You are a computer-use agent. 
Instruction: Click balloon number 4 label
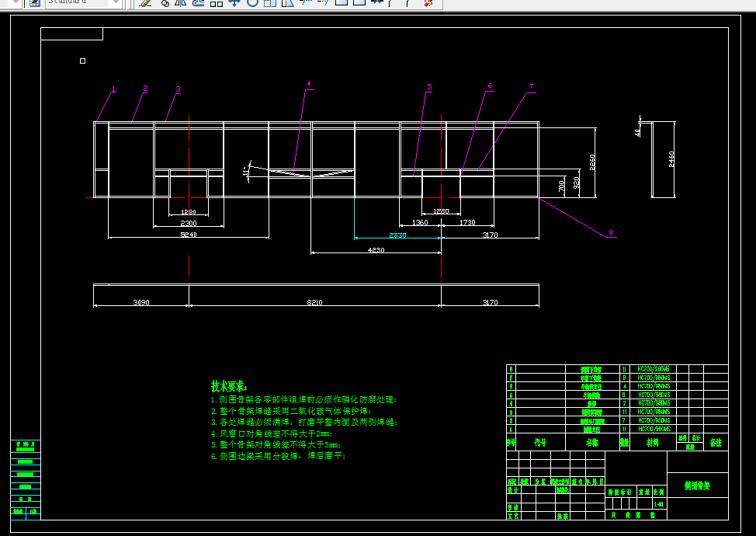click(x=309, y=83)
